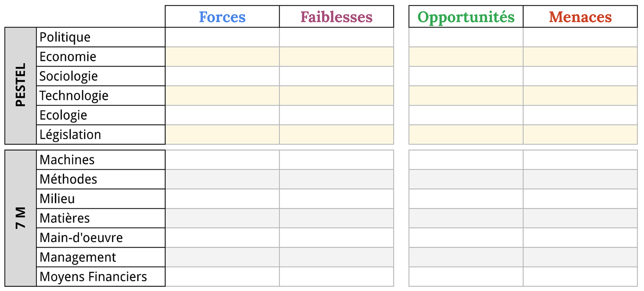Select the Opportunités cell for Matières
This screenshot has height=291, width=644.
(466, 218)
